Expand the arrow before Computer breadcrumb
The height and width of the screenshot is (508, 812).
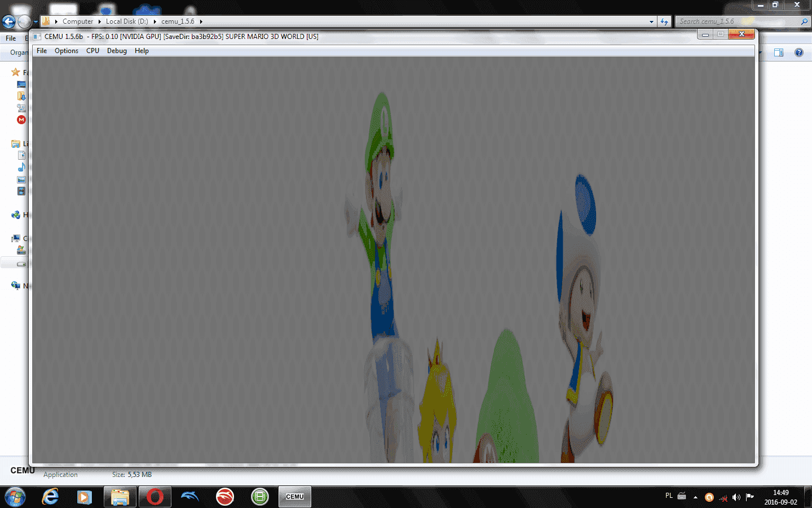(56, 21)
